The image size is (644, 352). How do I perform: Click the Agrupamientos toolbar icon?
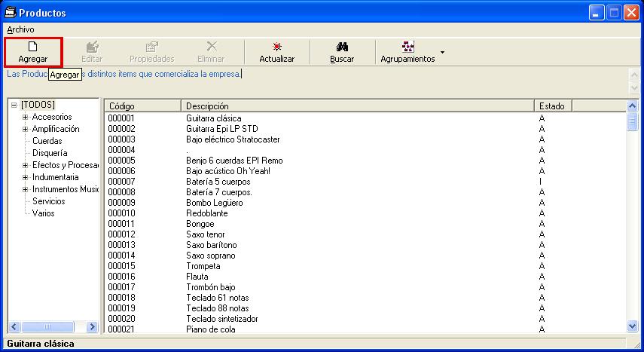tap(407, 47)
